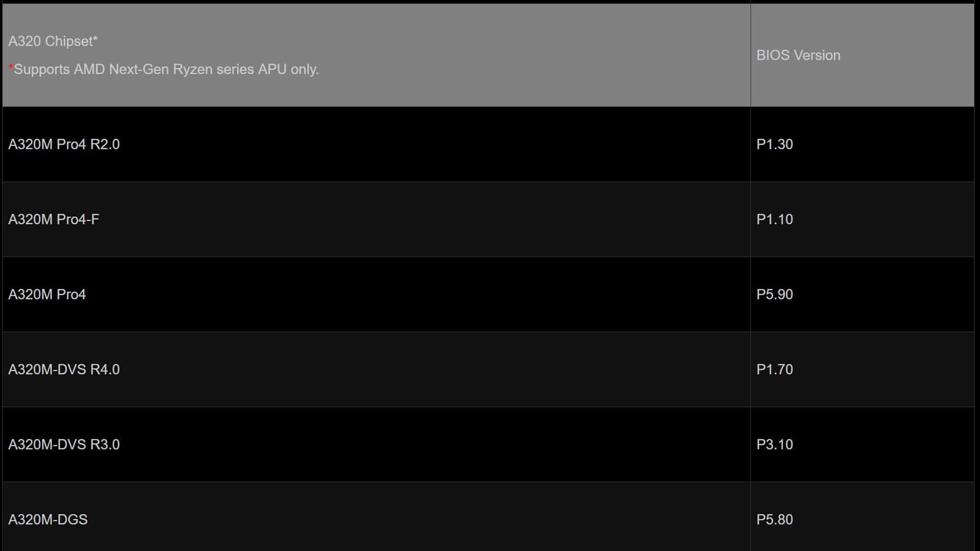
Task: Click the red asterisk before Supports
Action: point(11,67)
